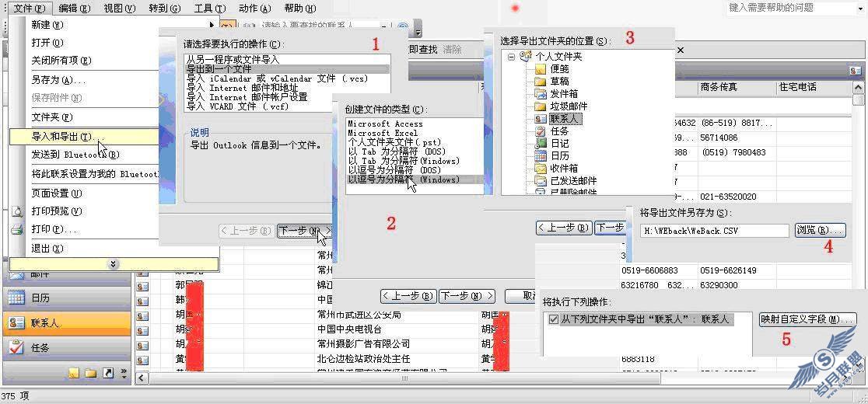Viewport: 868px width, 404px height.
Task: Click 上一步(B) in the file type dialog
Action: pos(408,296)
